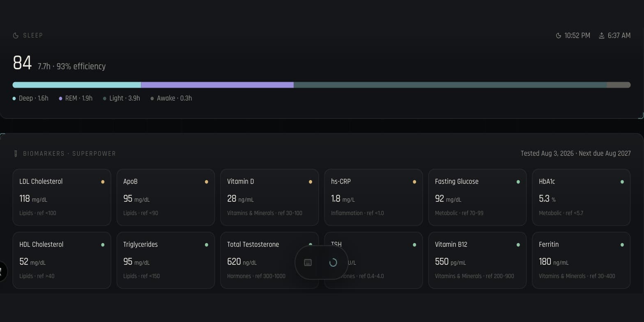Click the circular loading spinner in the floating pill

coord(333,263)
